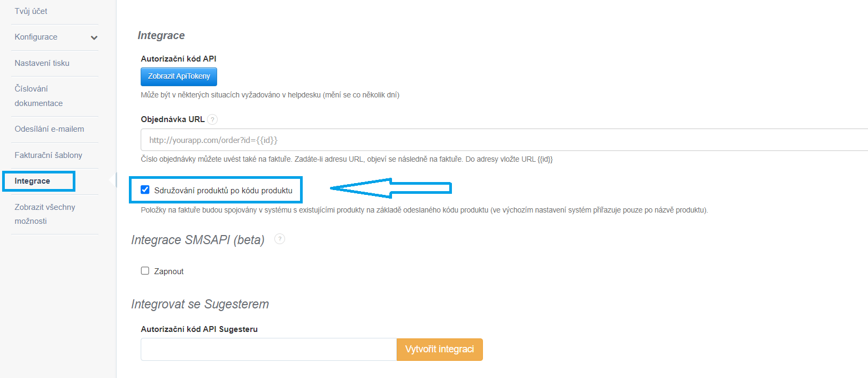Click the Sdružování produktů po kódu produktu label
The height and width of the screenshot is (378, 868).
click(x=223, y=191)
